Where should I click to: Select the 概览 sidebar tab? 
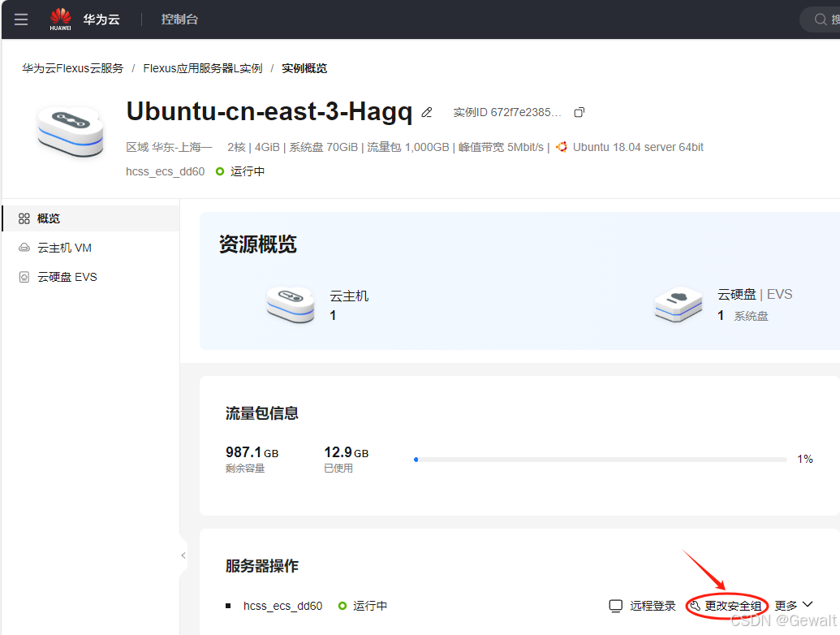tap(91, 218)
